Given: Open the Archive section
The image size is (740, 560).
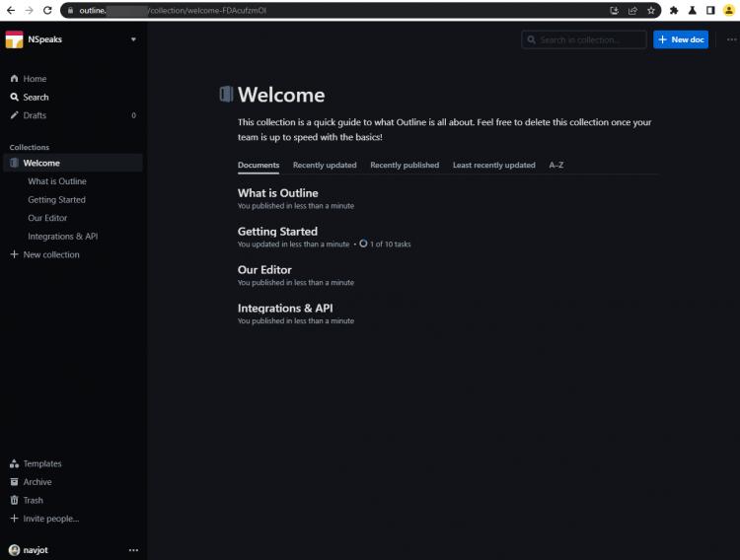Looking at the screenshot, I should (x=37, y=482).
